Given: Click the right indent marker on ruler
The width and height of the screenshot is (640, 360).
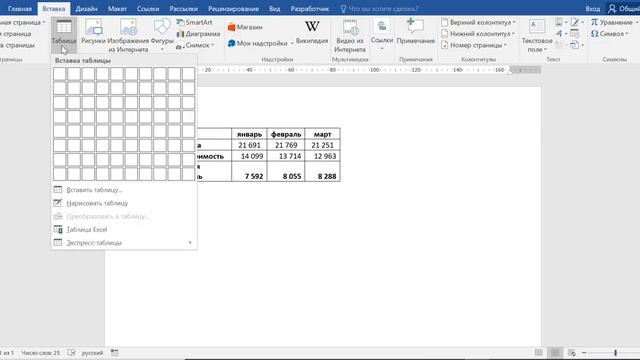Looking at the screenshot, I should pyautogui.click(x=510, y=72).
